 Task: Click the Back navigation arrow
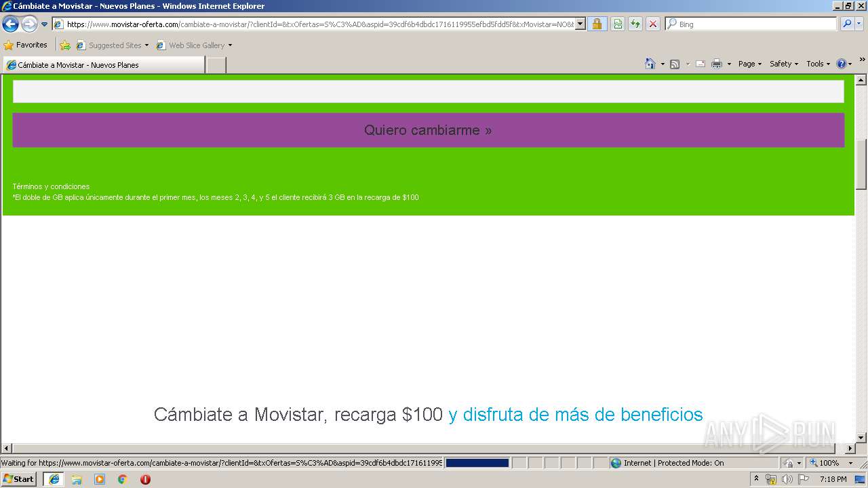coord(10,24)
